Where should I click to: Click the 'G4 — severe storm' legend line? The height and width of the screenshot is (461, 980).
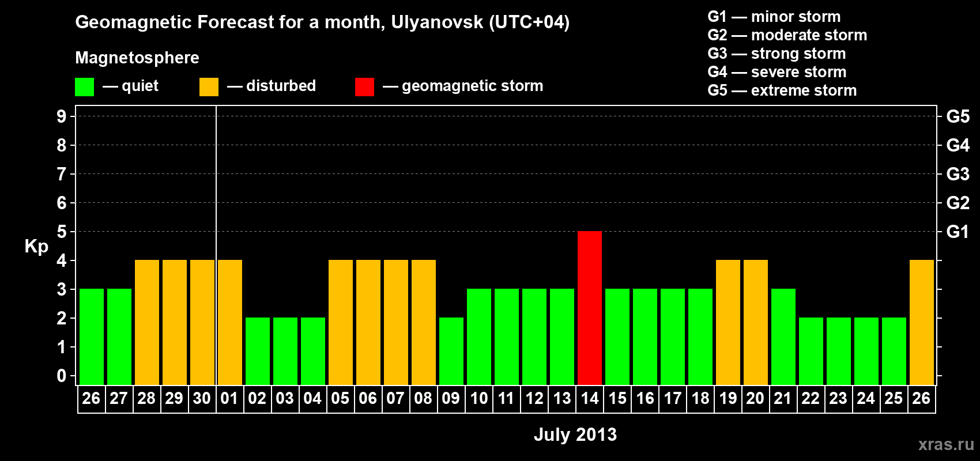click(777, 72)
